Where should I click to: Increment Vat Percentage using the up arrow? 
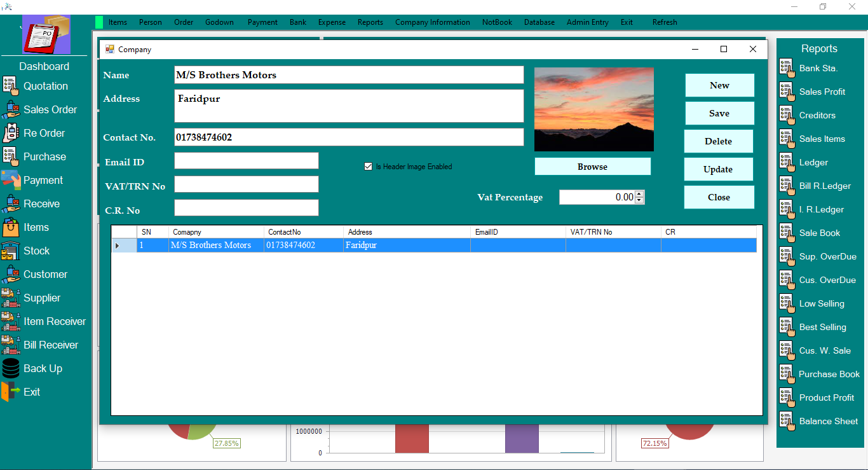pyautogui.click(x=639, y=193)
